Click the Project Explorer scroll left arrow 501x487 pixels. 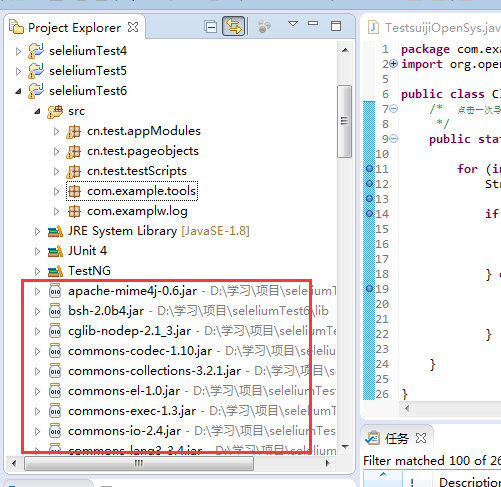tap(14, 463)
